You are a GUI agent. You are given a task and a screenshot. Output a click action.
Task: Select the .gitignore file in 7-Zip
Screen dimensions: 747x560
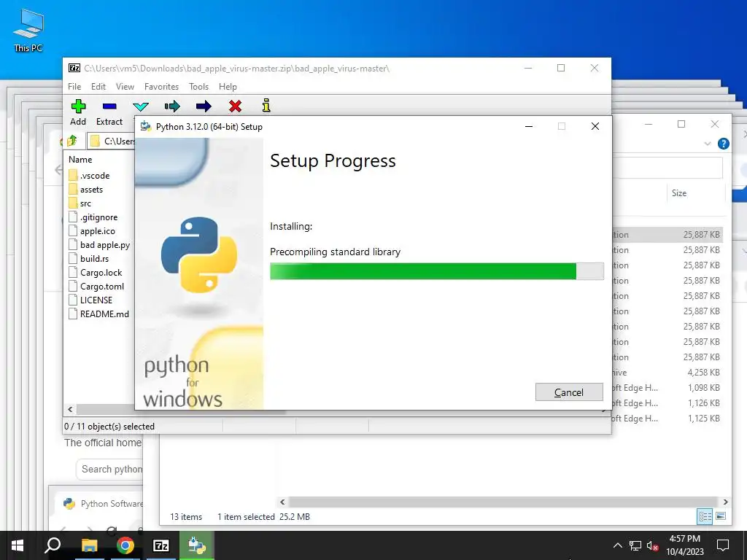93,217
